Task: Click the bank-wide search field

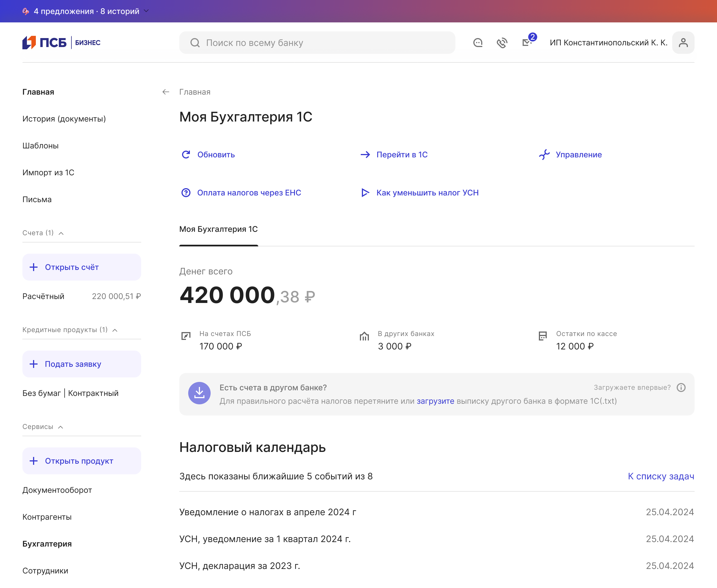Action: (x=317, y=43)
